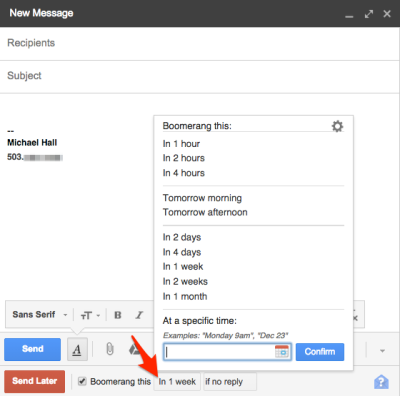Toggle the formatting options A button
400x396 pixels.
click(x=77, y=349)
